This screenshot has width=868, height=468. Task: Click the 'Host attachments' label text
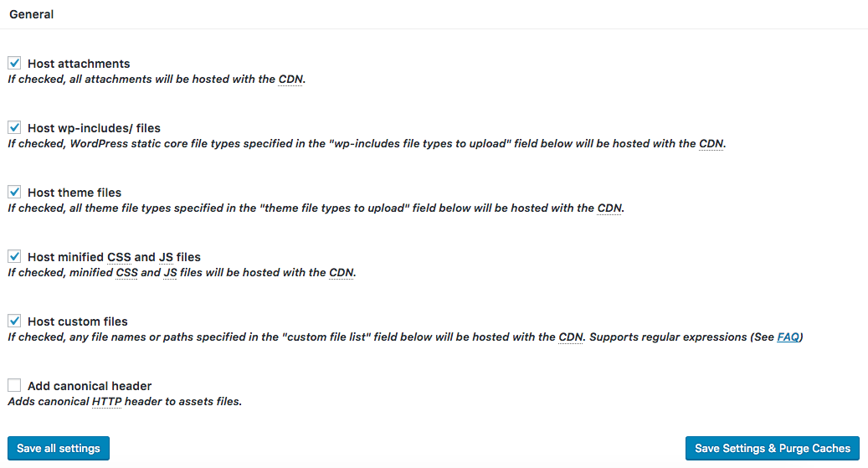point(79,64)
